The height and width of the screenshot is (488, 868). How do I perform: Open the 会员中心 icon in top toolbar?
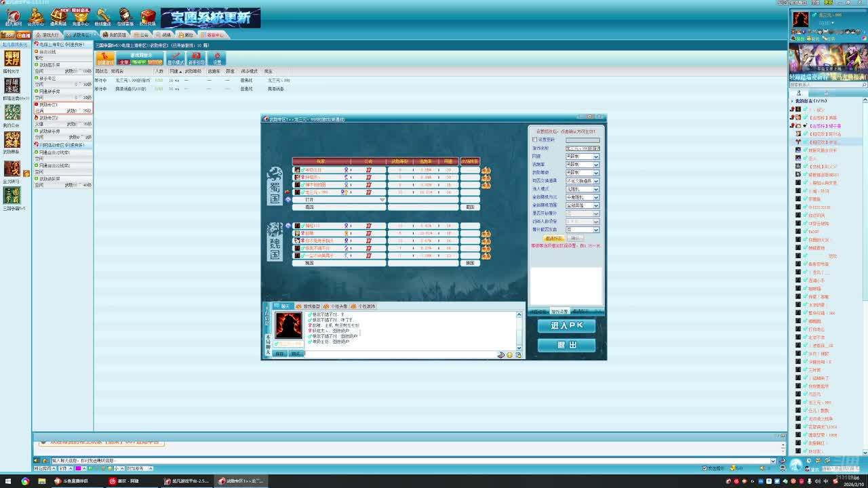[x=35, y=16]
